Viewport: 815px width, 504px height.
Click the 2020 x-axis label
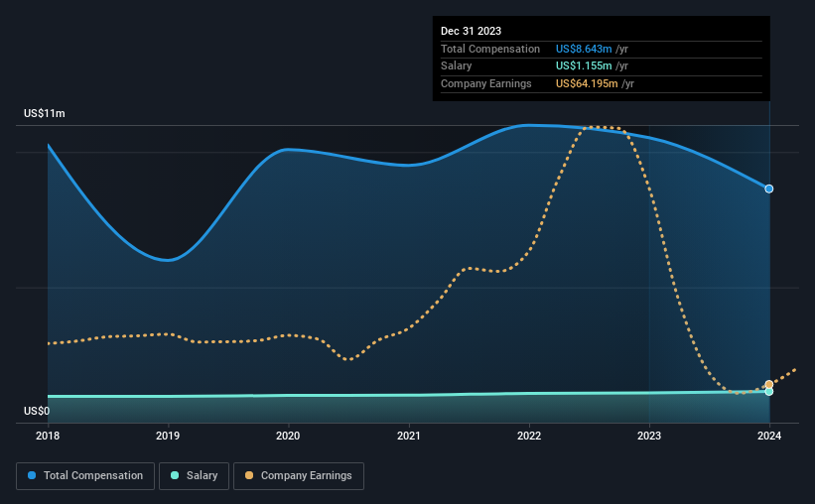coord(288,436)
